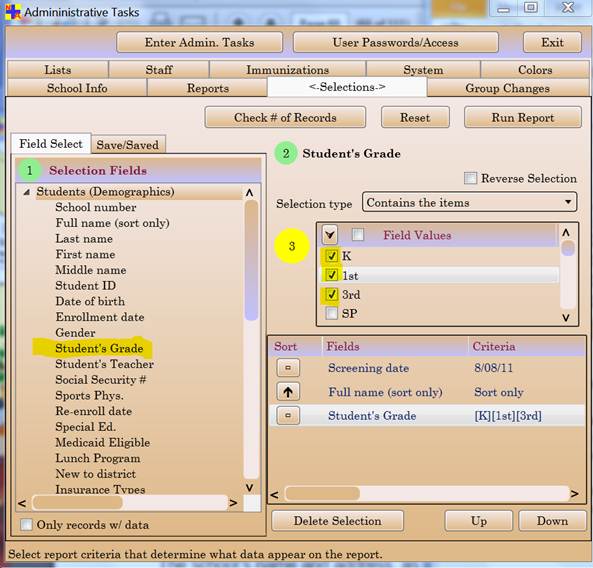Click the Exit button
The height and width of the screenshot is (568, 593).
click(552, 42)
